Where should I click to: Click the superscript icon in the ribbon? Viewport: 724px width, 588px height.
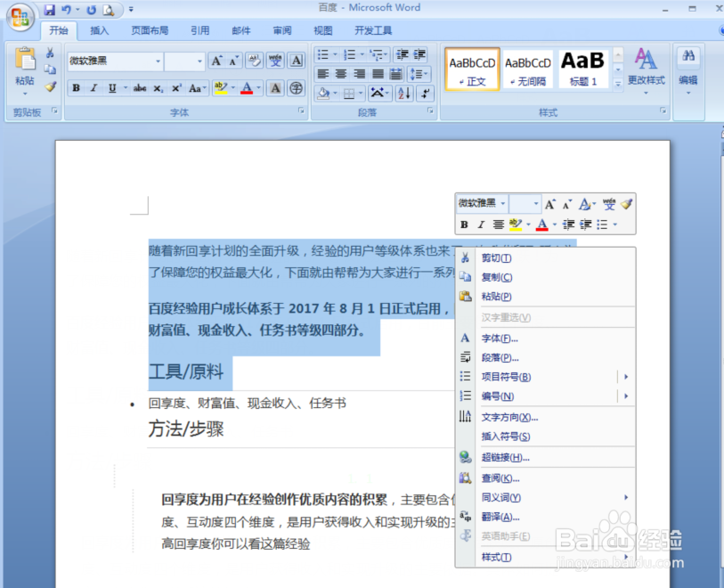tap(175, 86)
